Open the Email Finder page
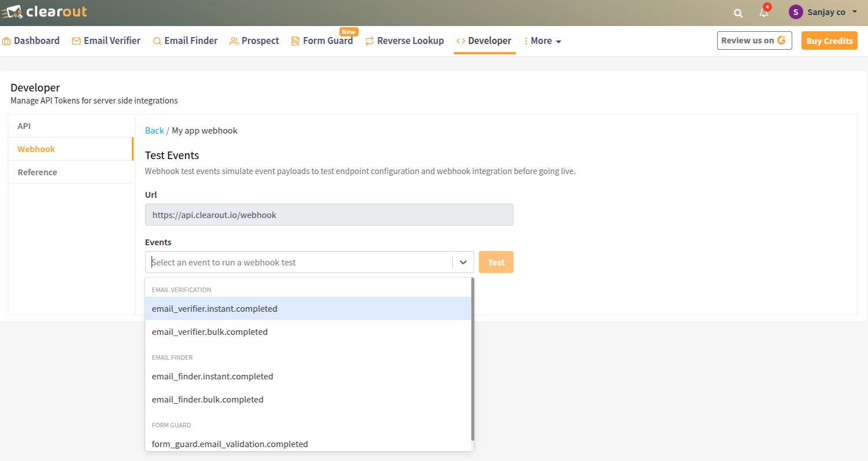Viewport: 868px width, 461px height. pos(185,41)
